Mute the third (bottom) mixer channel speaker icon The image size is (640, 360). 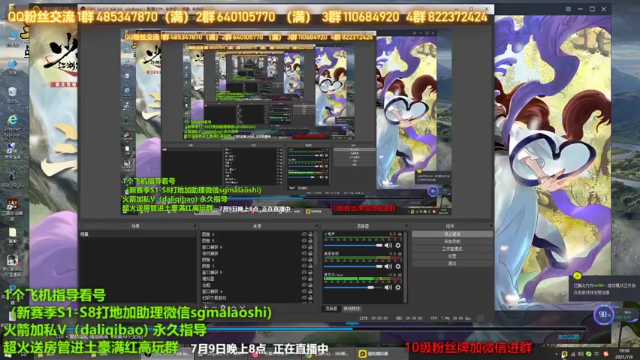388,287
